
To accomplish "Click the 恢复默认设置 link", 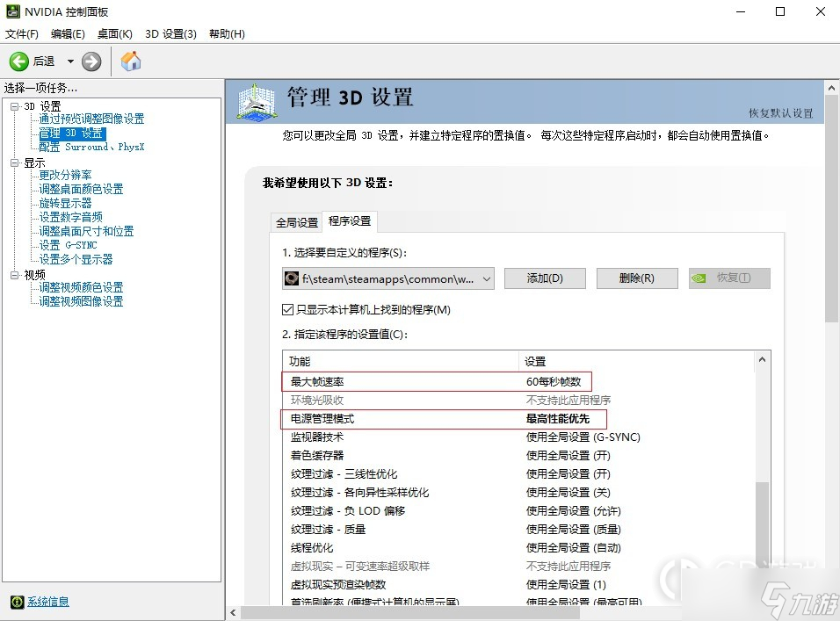I will click(780, 113).
